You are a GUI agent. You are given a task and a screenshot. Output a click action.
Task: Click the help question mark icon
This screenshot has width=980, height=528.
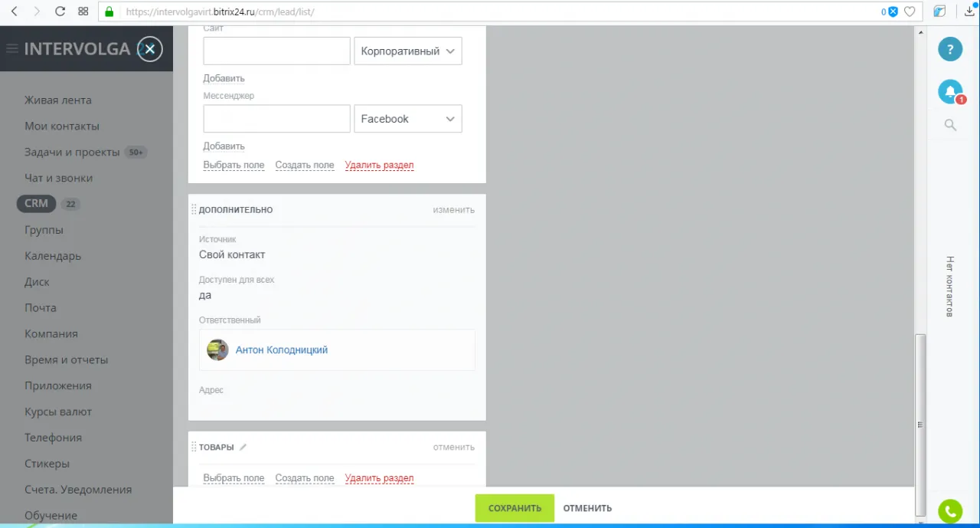pyautogui.click(x=950, y=50)
